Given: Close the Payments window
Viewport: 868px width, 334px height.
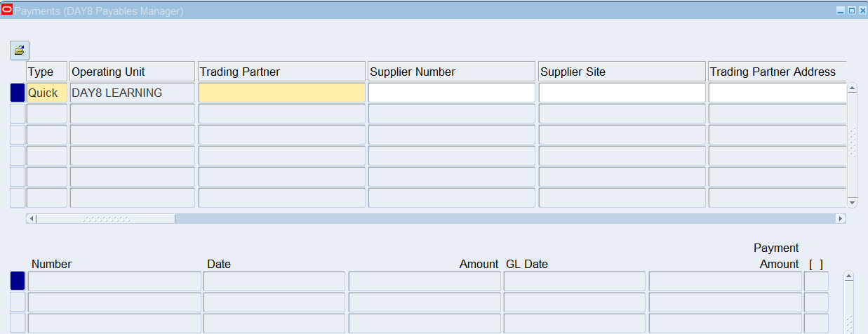Looking at the screenshot, I should pos(862,11).
